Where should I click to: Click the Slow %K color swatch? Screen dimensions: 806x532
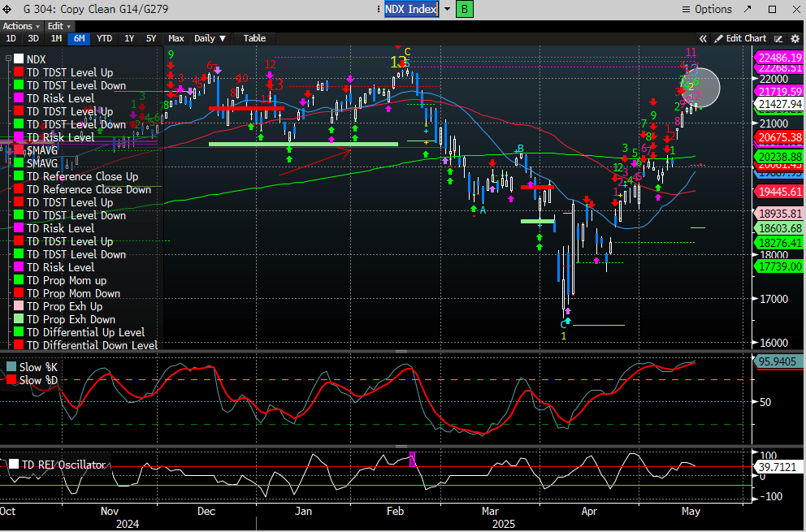point(11,367)
